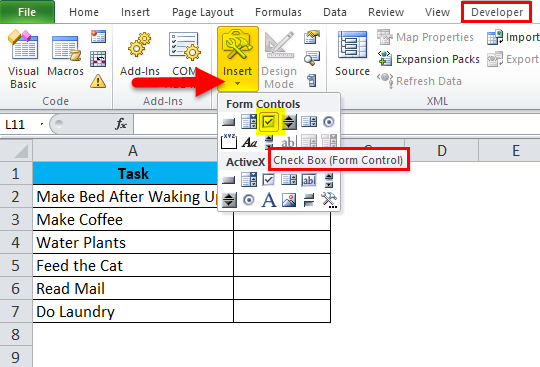The height and width of the screenshot is (367, 540).
Task: Open control Properties icon beside Design Mode
Action: tap(312, 36)
